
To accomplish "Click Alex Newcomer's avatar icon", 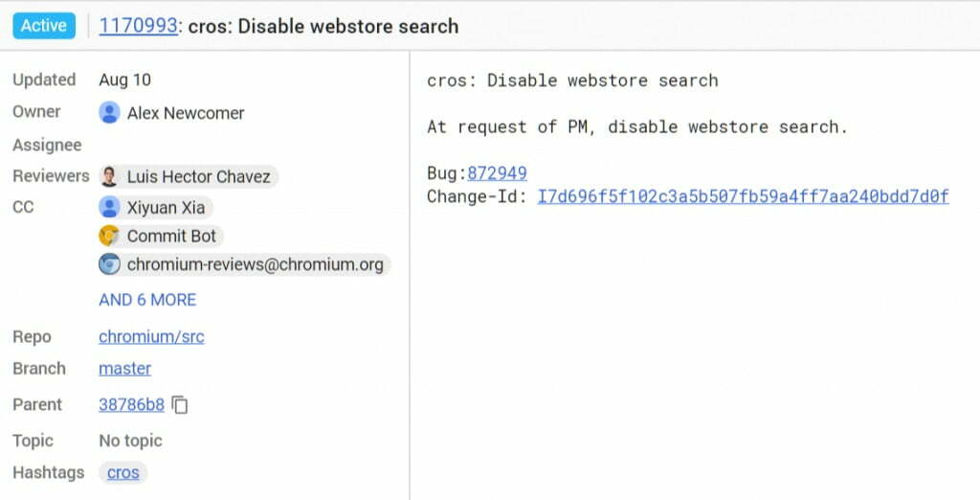I will point(109,113).
